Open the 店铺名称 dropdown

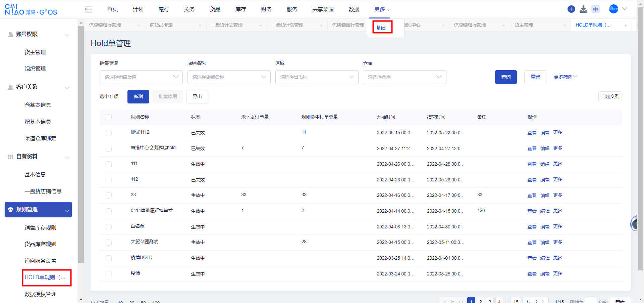point(229,77)
